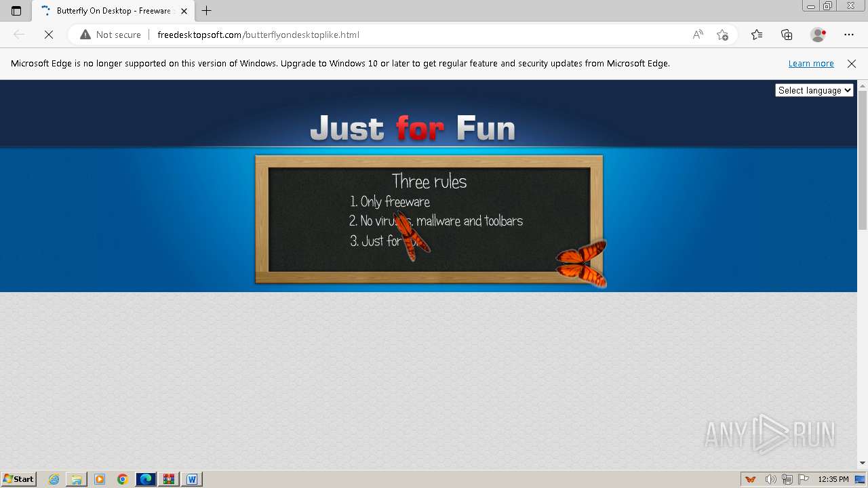Click the scrollbar up arrow
868x488 pixels.
click(x=863, y=85)
